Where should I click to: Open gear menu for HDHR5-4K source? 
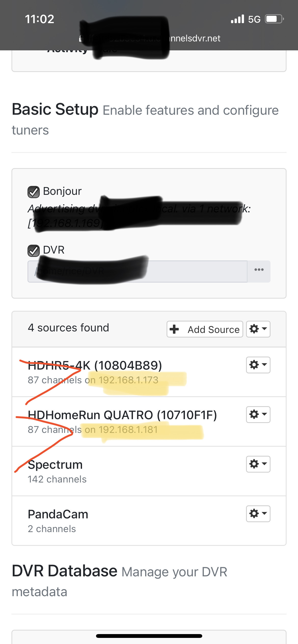258,365
